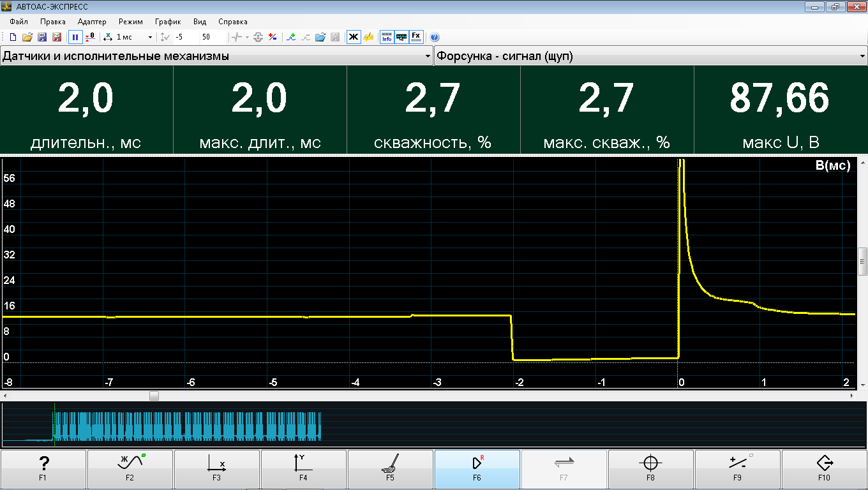The image size is (868, 490).
Task: Open the Справка menu
Action: tap(233, 22)
